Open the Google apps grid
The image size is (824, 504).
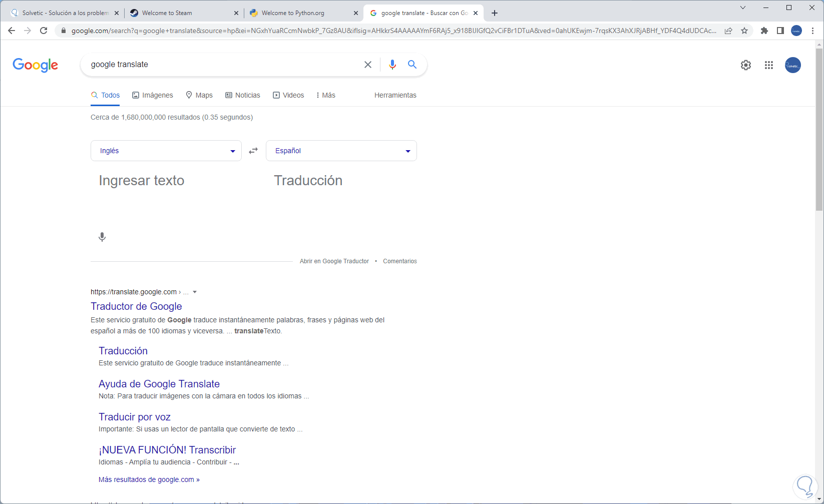coord(769,65)
